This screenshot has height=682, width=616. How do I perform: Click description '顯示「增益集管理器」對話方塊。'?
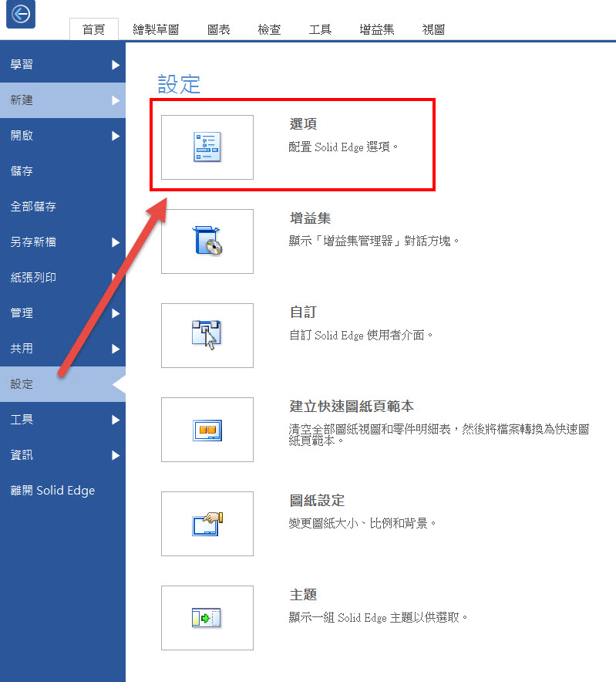tap(374, 241)
